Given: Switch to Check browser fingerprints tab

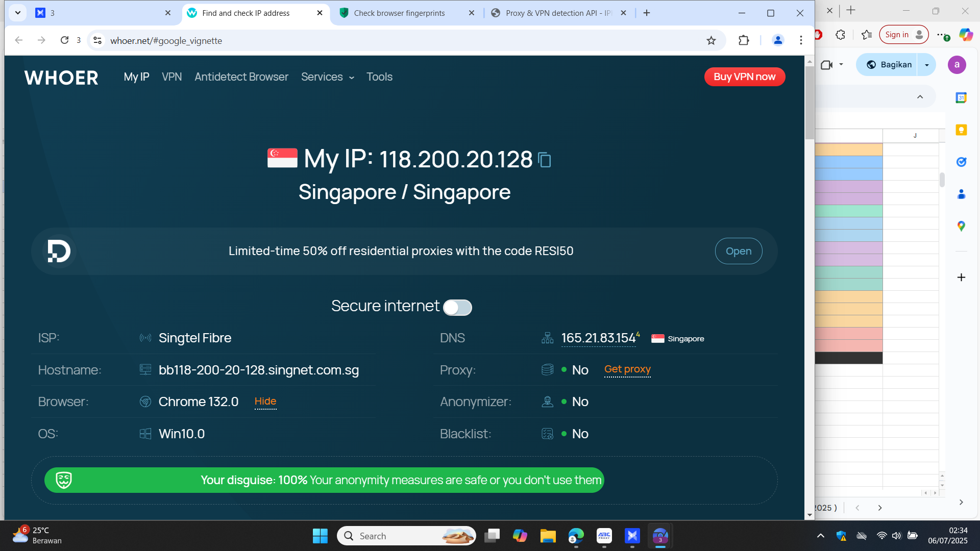Looking at the screenshot, I should click(x=399, y=13).
